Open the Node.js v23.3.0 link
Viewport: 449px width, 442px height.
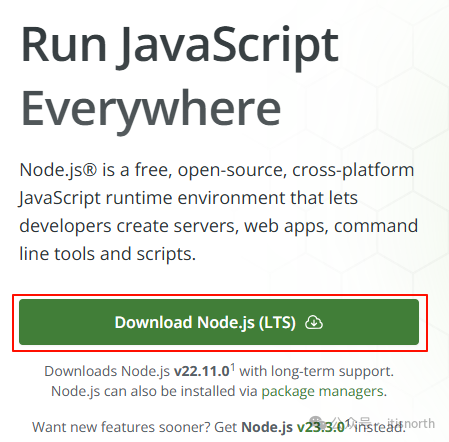(x=293, y=427)
